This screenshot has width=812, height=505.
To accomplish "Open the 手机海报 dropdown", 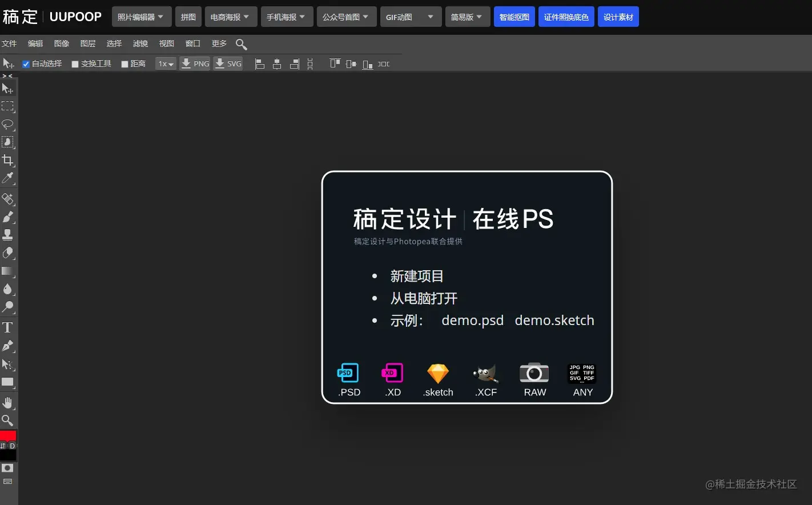I will [286, 17].
